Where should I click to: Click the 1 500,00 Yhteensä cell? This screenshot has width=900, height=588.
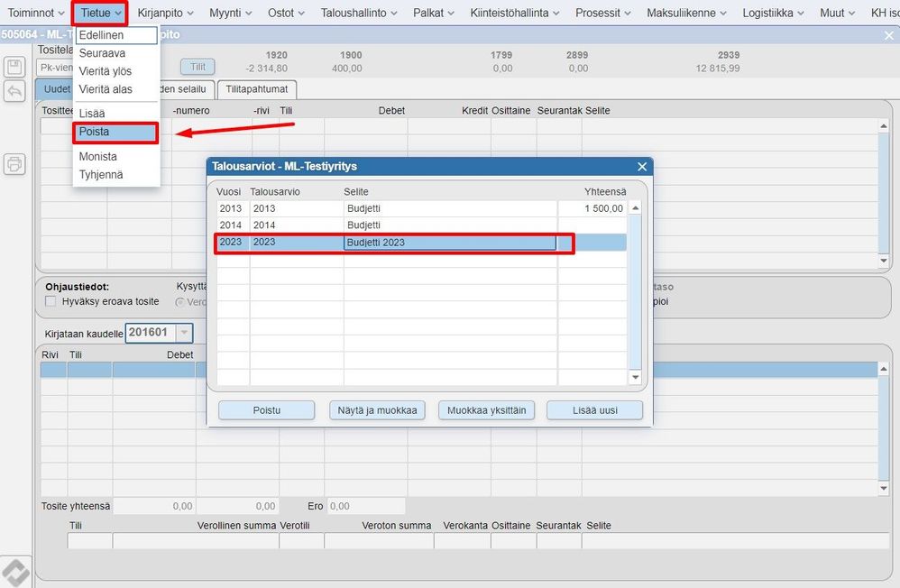[592, 208]
